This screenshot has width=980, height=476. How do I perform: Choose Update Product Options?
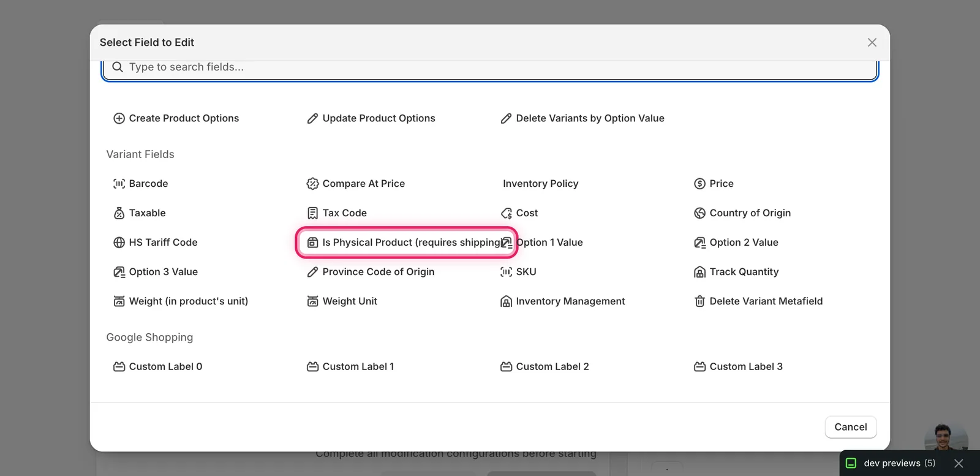click(x=371, y=118)
